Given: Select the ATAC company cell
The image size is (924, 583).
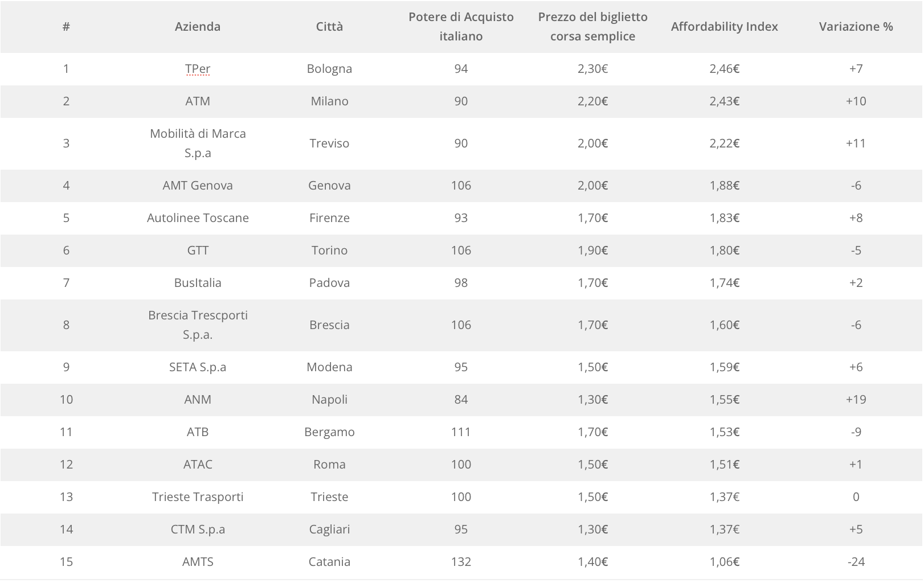Looking at the screenshot, I should click(197, 464).
